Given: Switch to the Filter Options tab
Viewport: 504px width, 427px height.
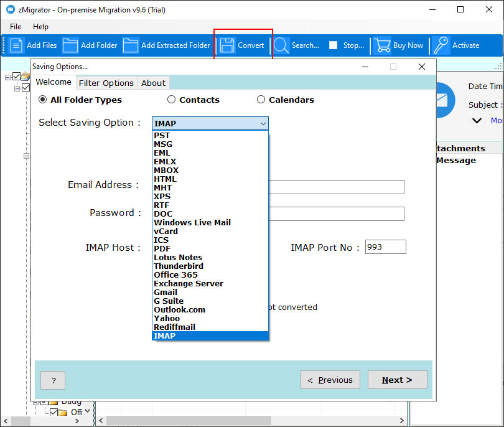Looking at the screenshot, I should pyautogui.click(x=106, y=83).
